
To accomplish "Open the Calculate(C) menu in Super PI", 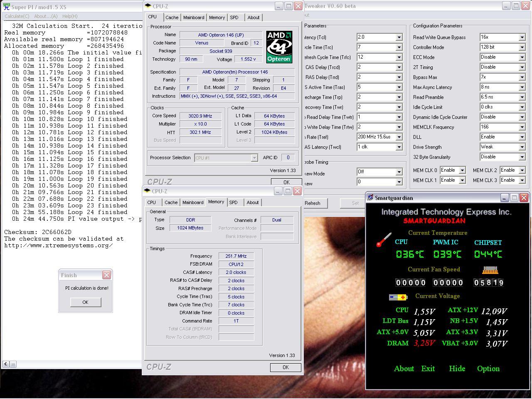I will tap(17, 16).
